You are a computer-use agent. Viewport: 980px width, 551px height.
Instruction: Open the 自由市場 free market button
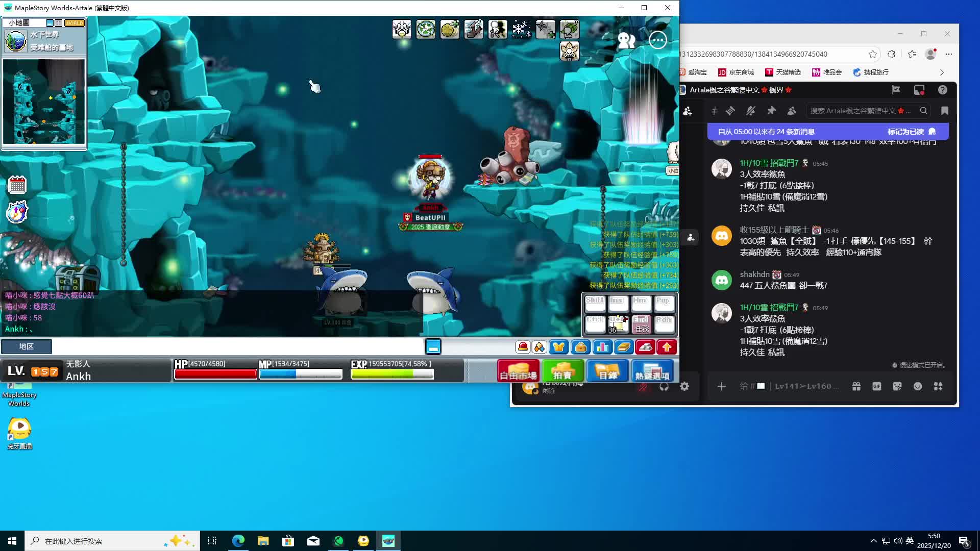click(518, 371)
